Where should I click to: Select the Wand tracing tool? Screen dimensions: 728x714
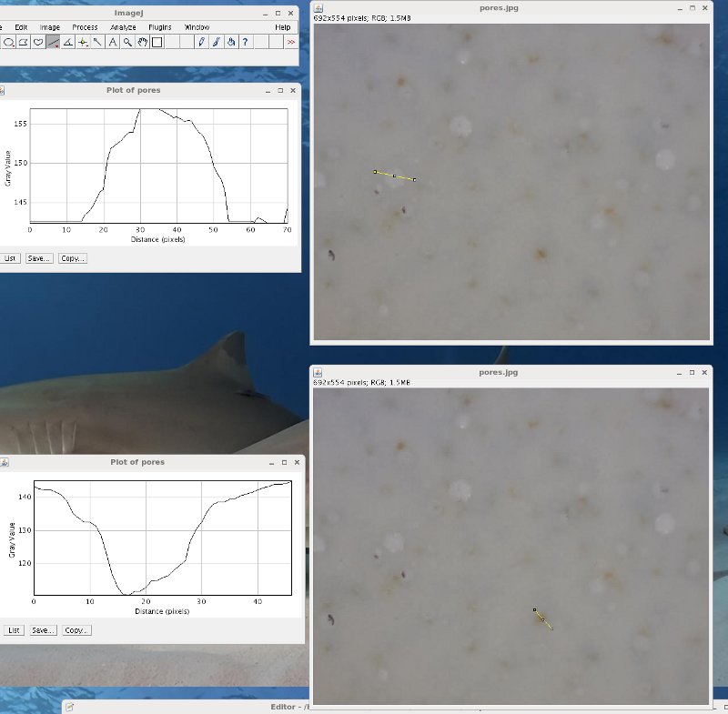click(97, 42)
